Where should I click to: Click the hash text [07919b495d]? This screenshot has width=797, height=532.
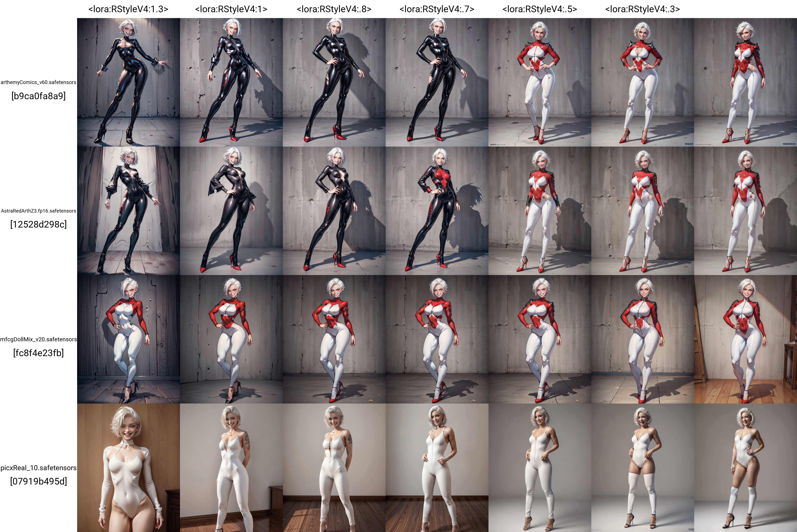tap(38, 481)
